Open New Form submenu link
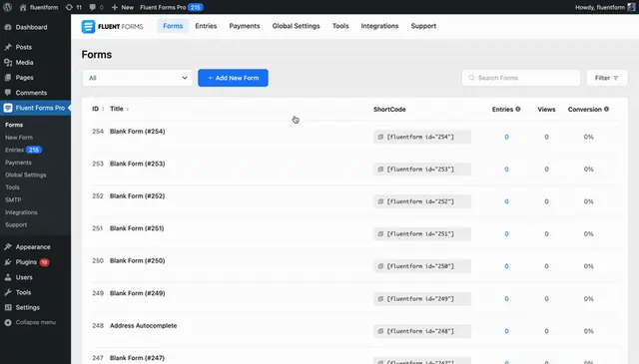Screen dimensions: 639x364 (19, 138)
